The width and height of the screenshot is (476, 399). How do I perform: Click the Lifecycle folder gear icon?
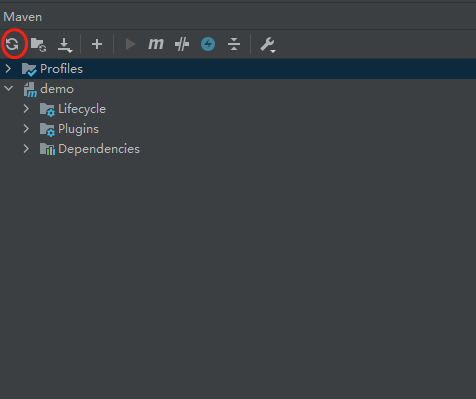pyautogui.click(x=47, y=110)
